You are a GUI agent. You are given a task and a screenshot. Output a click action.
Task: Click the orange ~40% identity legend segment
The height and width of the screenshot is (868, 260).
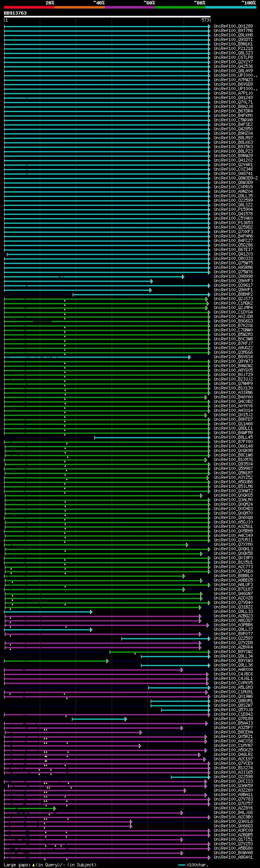[80, 7]
